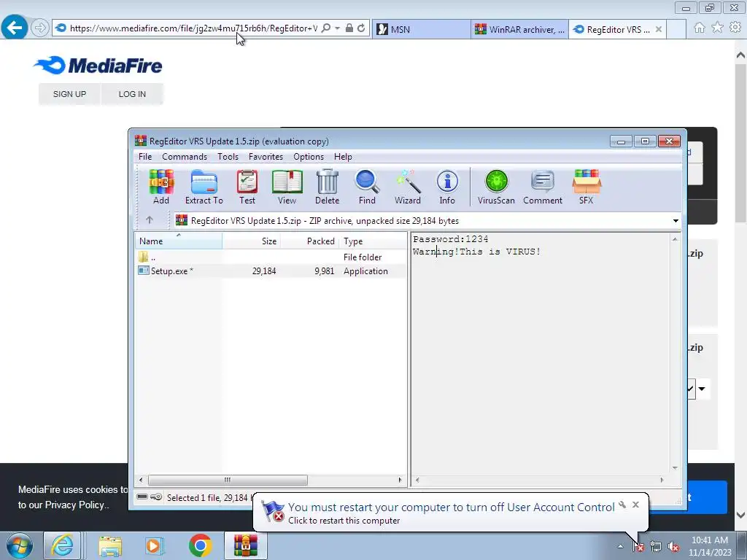Launch the Wizard wand tool
Screen dimensions: 747x560
pyautogui.click(x=407, y=187)
